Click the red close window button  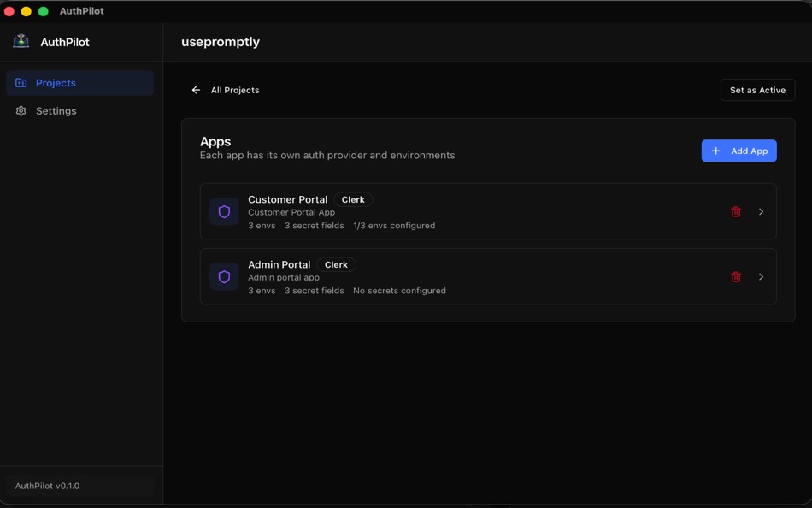coord(9,11)
